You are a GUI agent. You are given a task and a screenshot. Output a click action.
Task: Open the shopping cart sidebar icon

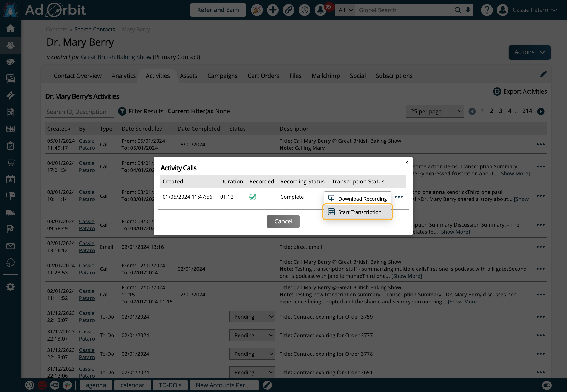10,162
